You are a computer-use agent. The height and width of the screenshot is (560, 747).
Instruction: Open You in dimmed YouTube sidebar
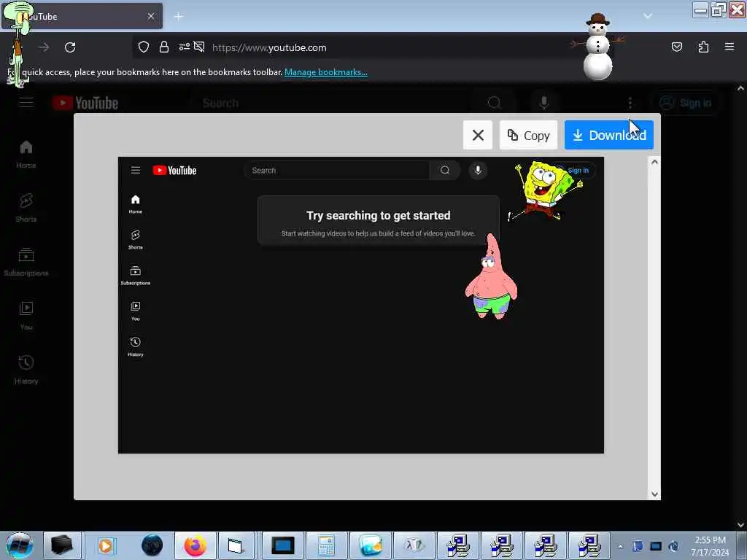26,316
